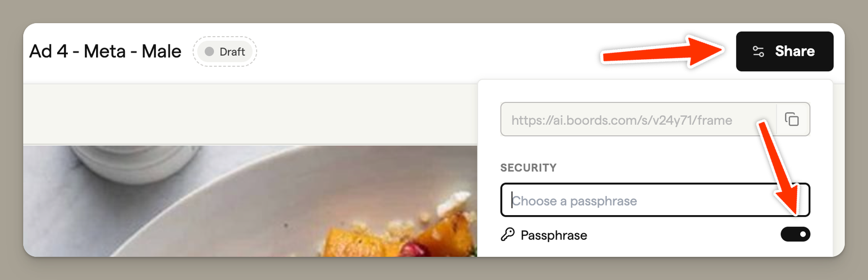The image size is (868, 280).
Task: Click the Draft label text
Action: (232, 52)
